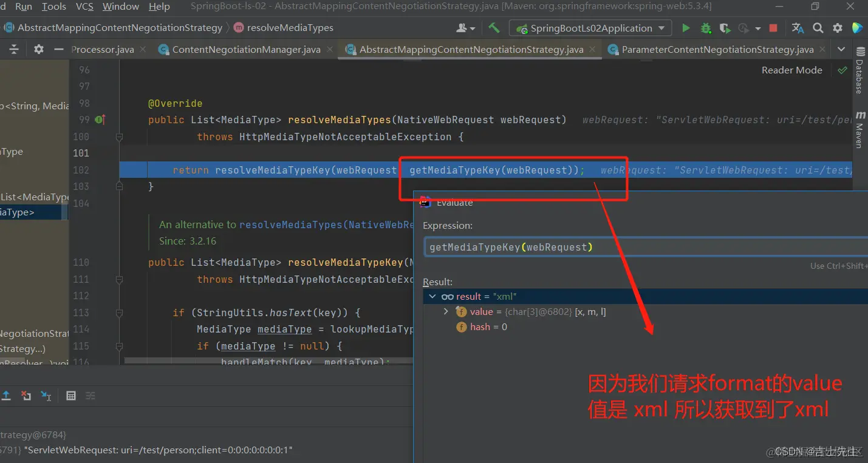Open the Database tool window

point(859,72)
